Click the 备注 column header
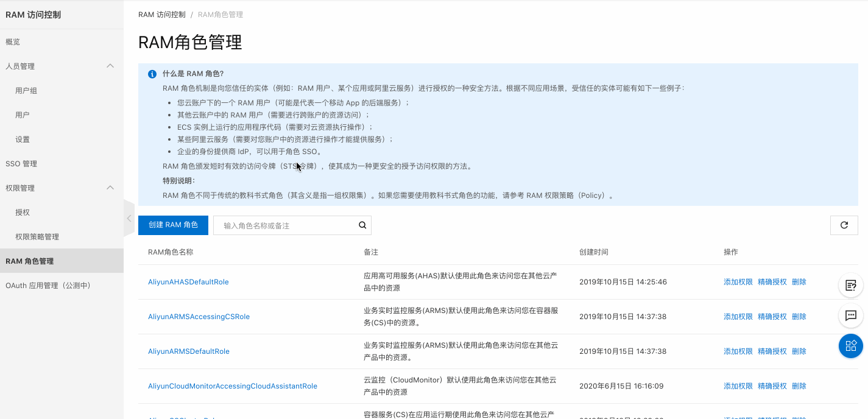The height and width of the screenshot is (419, 868). 371,252
